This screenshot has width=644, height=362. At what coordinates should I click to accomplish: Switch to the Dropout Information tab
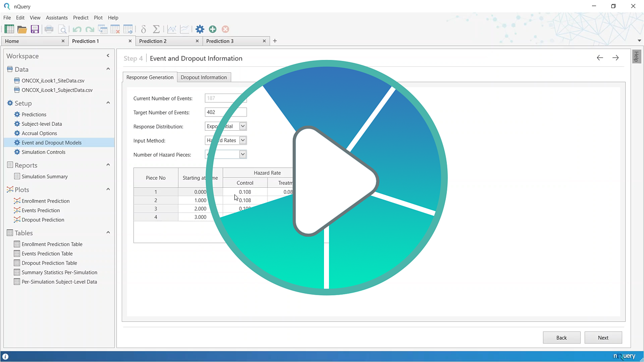pos(204,77)
